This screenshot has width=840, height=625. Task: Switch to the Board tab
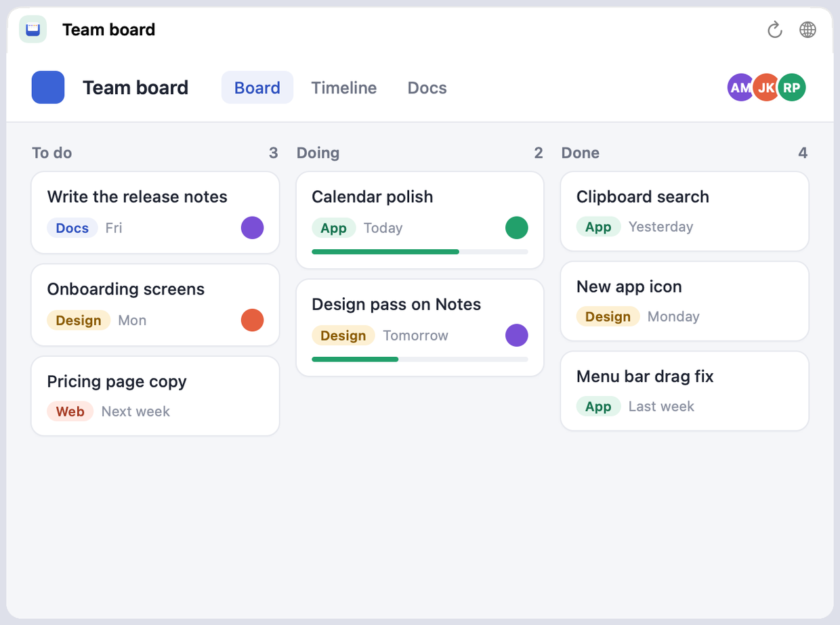[x=257, y=87]
